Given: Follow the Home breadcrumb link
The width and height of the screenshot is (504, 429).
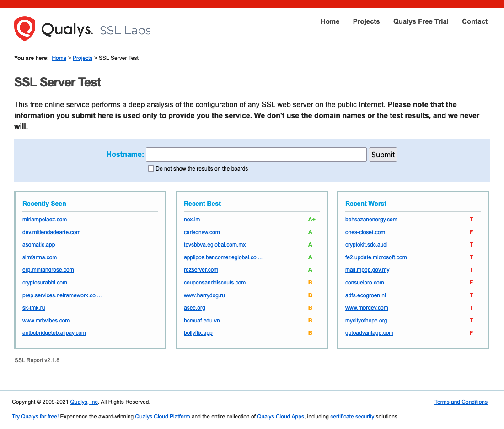Looking at the screenshot, I should click(59, 58).
